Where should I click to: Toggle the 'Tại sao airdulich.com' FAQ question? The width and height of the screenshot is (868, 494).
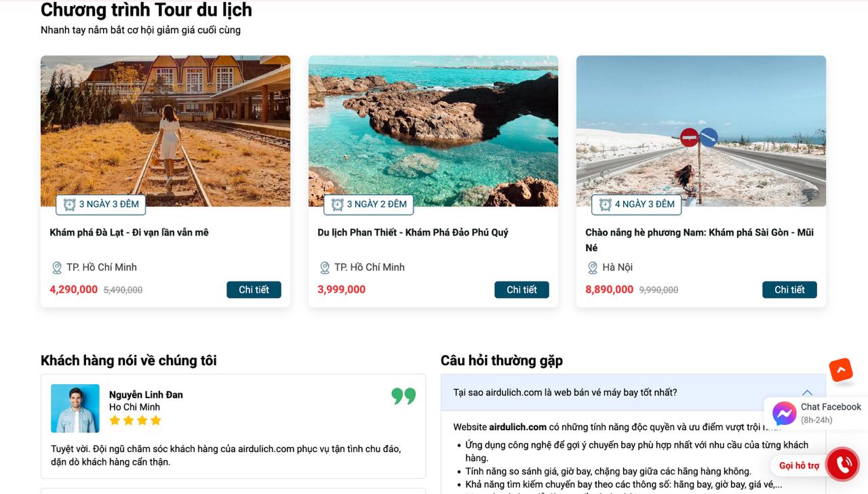point(565,393)
